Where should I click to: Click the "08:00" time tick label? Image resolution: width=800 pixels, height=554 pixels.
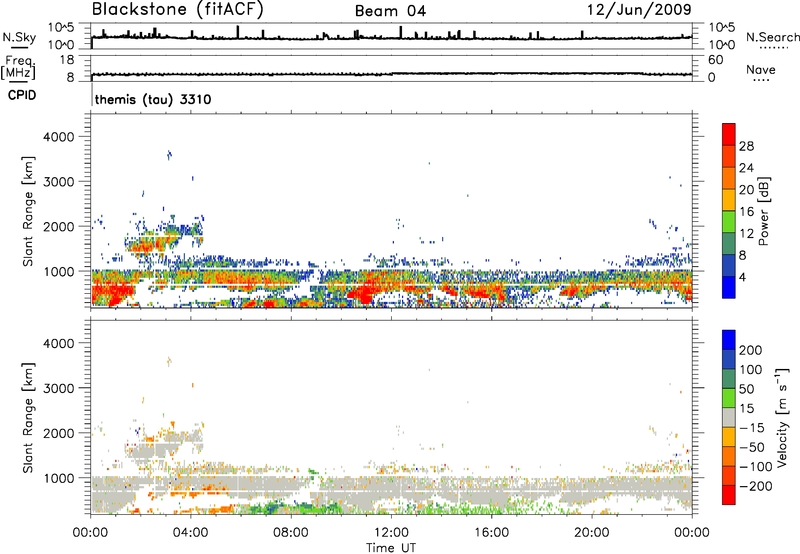click(291, 533)
